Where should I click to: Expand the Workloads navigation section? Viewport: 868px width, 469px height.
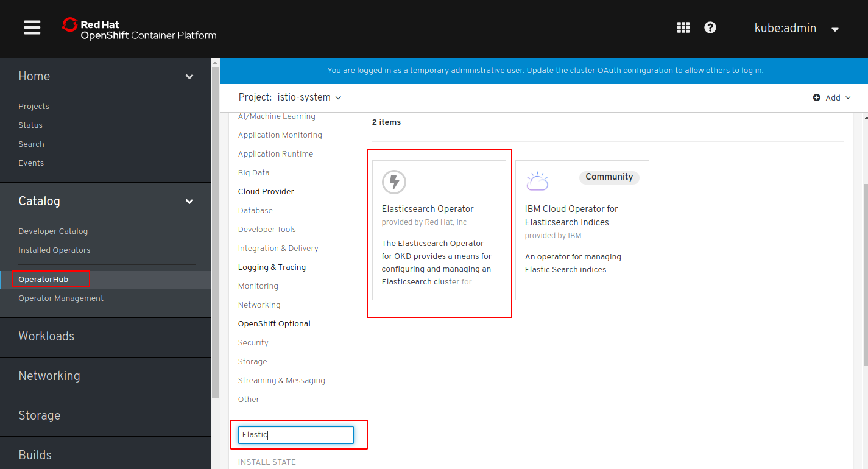coord(105,336)
